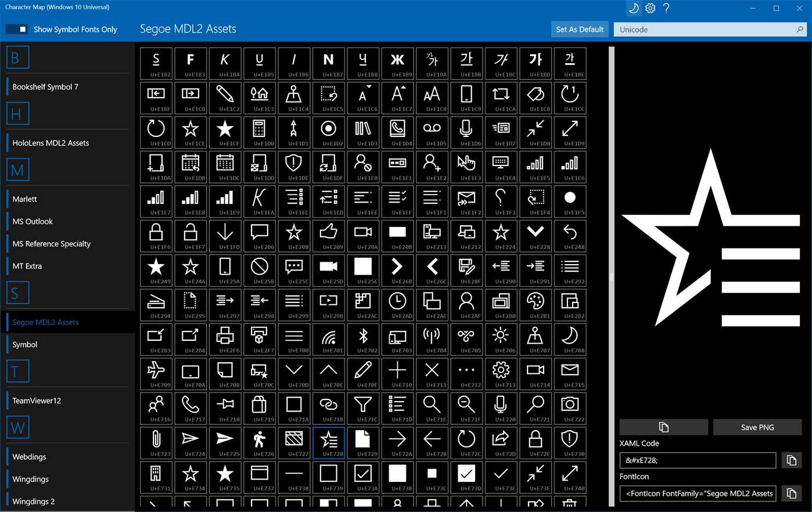Image resolution: width=812 pixels, height=512 pixels.
Task: Select the checked box glyph U+E73A
Action: pyautogui.click(x=363, y=478)
